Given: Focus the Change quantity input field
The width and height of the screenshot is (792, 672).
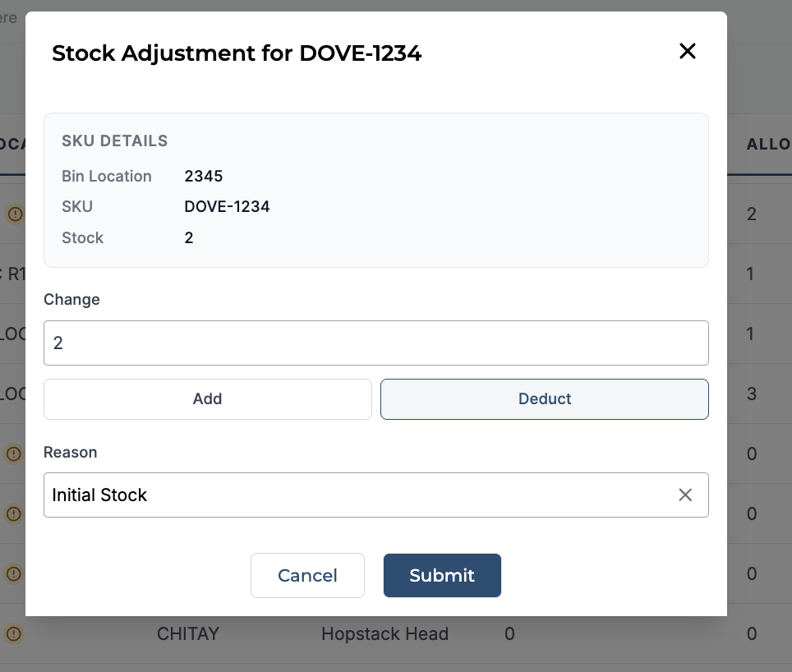Looking at the screenshot, I should 375,343.
